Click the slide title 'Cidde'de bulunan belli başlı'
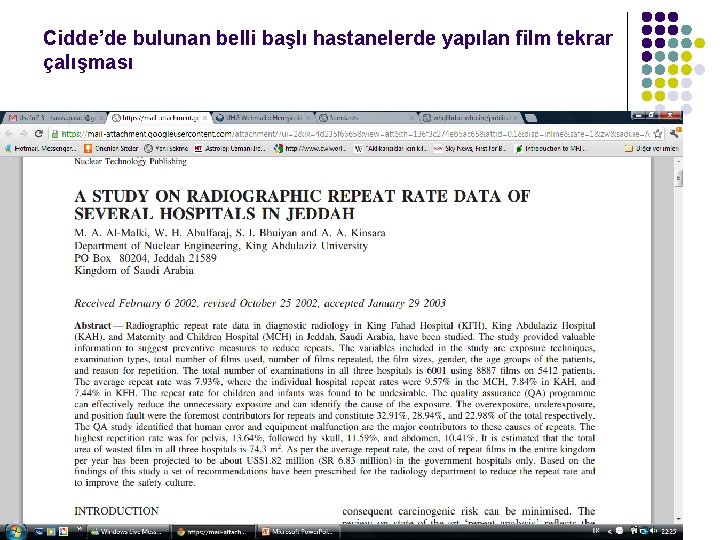 point(328,50)
